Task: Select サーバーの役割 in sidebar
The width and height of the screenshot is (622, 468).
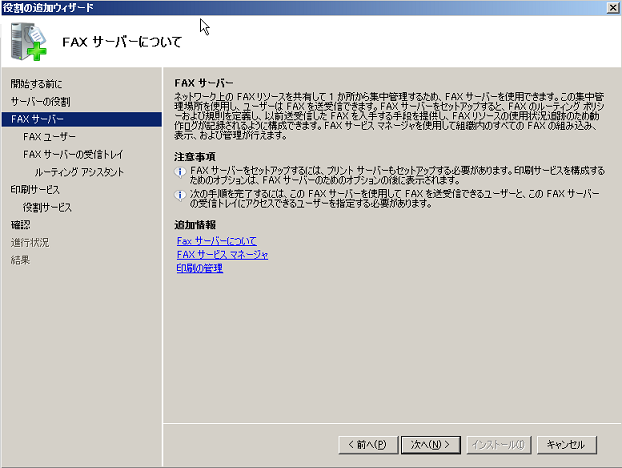Action: point(40,102)
